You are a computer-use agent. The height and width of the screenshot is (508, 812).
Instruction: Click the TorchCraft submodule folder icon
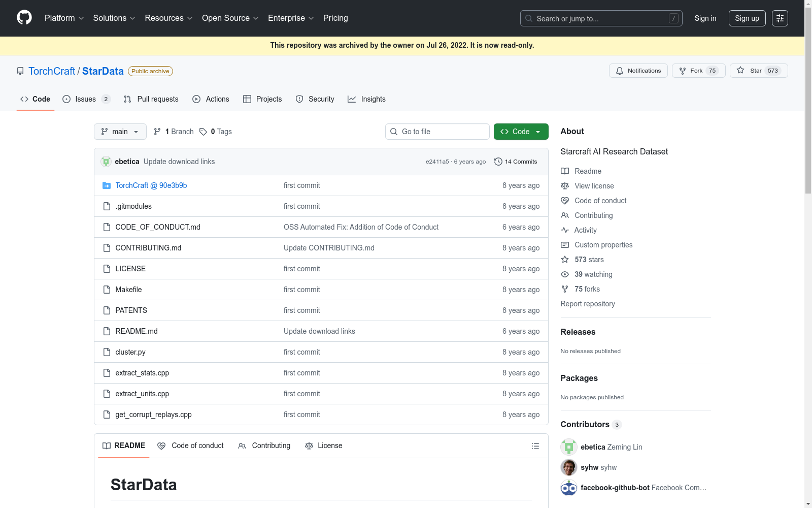click(x=107, y=185)
